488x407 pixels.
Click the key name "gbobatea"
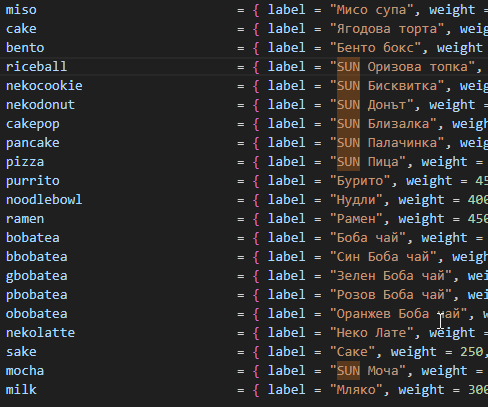(x=37, y=276)
